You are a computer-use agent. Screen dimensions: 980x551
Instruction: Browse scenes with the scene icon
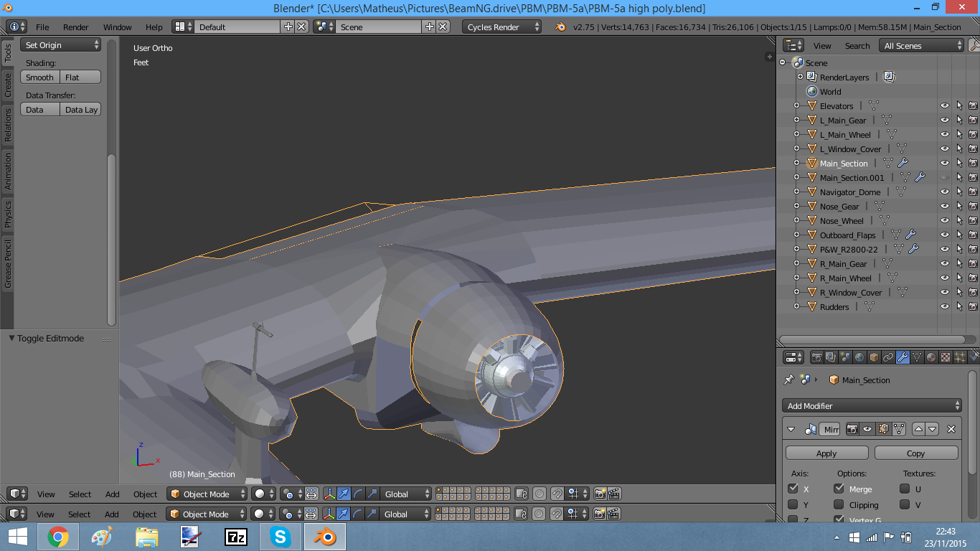point(324,27)
